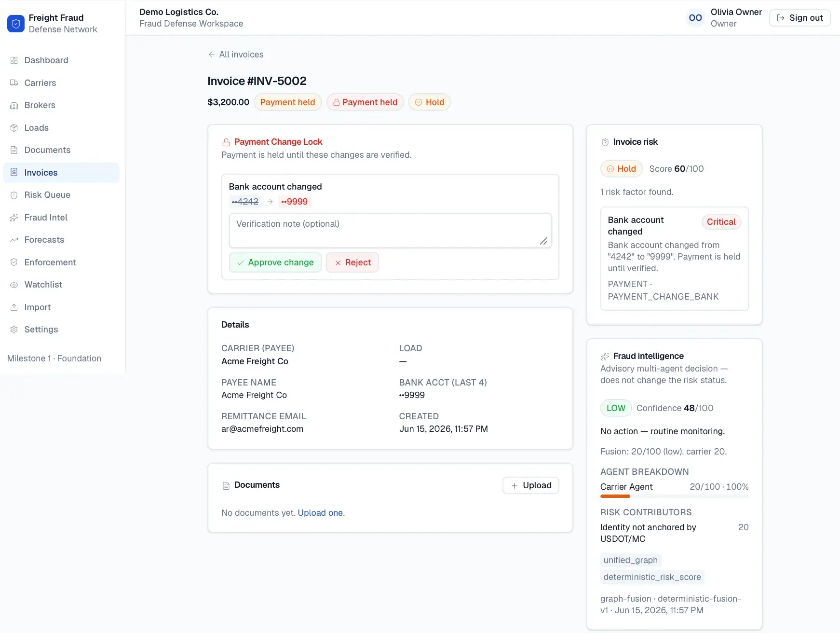This screenshot has height=633, width=840.
Task: Click the file icon in Documents card header
Action: click(x=226, y=485)
